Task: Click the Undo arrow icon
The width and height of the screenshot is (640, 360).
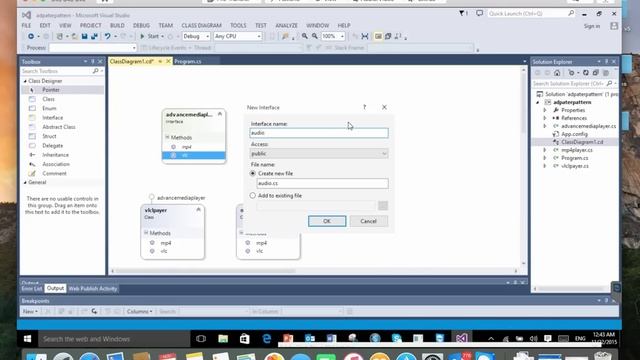Action: point(107,36)
